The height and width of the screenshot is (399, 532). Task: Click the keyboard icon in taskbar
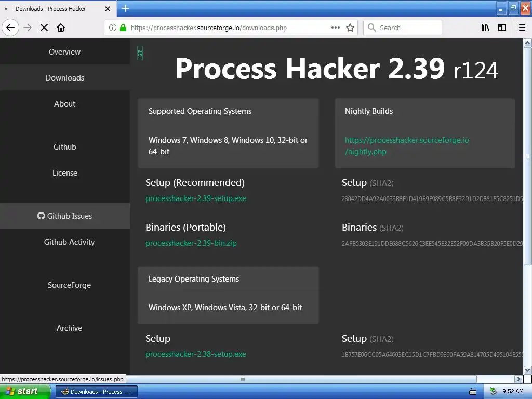point(473,392)
